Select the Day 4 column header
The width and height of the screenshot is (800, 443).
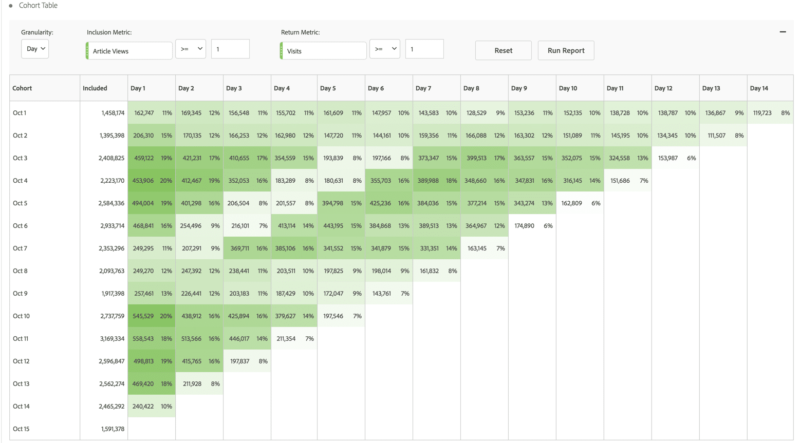coord(294,88)
